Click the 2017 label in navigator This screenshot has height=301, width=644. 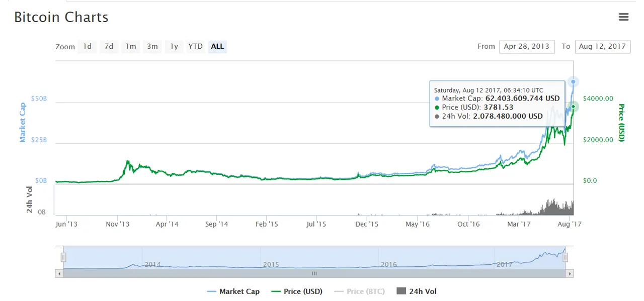pyautogui.click(x=504, y=264)
